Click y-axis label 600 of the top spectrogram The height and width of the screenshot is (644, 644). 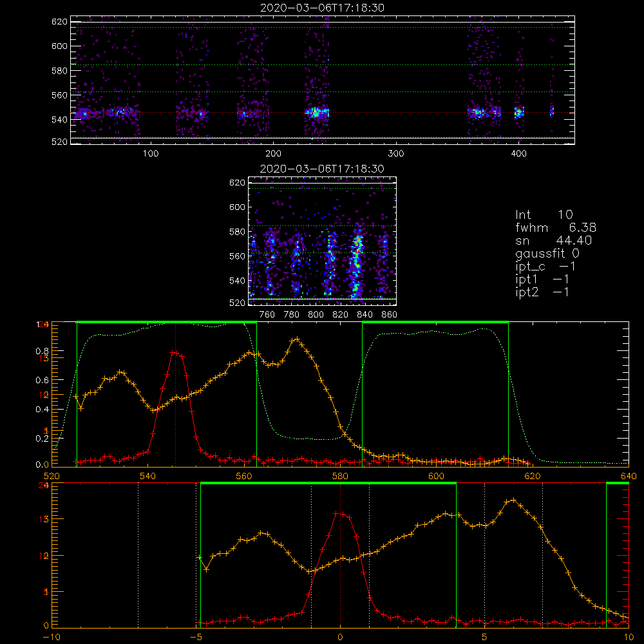59,46
